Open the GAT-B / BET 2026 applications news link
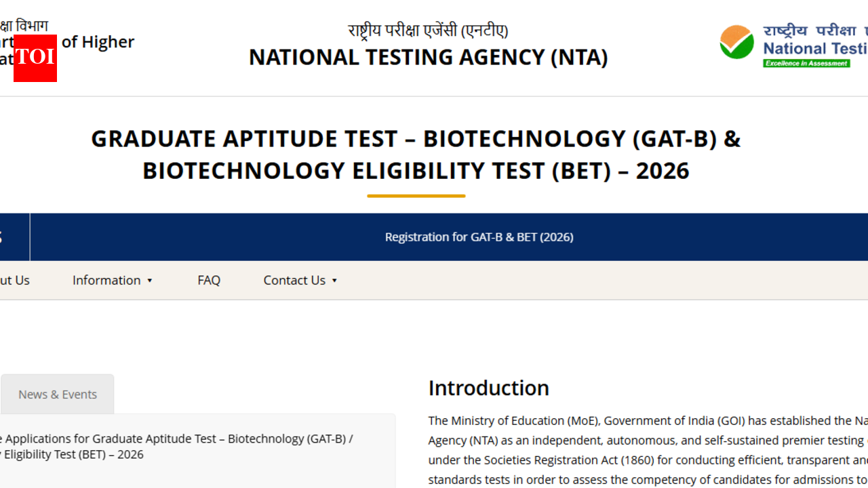The width and height of the screenshot is (868, 488). click(176, 446)
